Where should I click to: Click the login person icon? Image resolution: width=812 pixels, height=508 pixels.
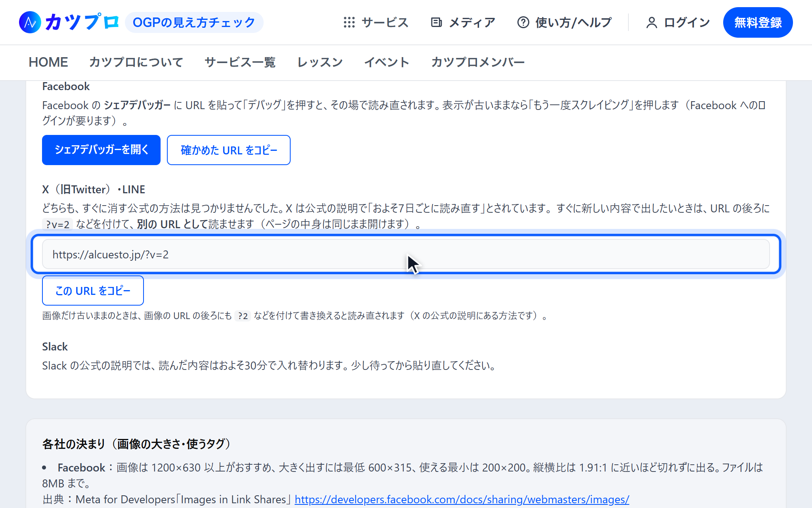pos(651,23)
